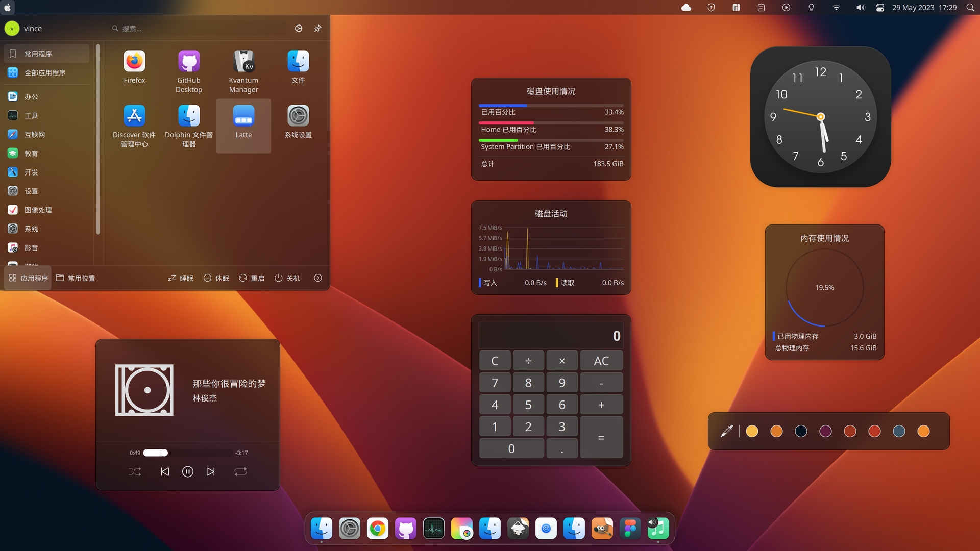This screenshot has height=551, width=980.
Task: Switch to the 常用位置 tab
Action: coord(76,278)
